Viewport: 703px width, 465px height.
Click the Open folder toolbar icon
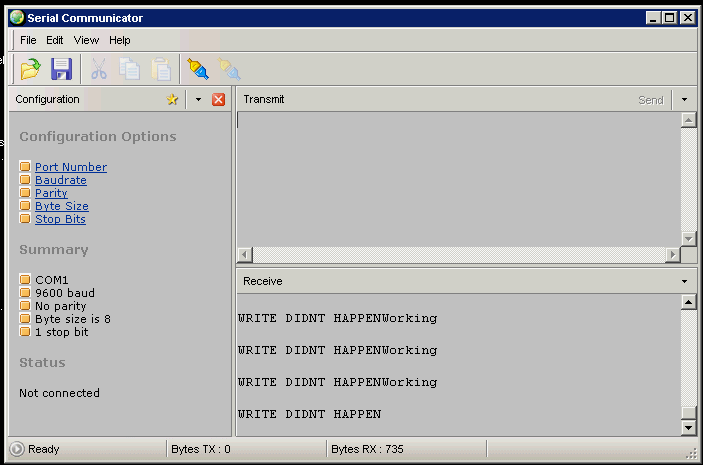point(31,69)
